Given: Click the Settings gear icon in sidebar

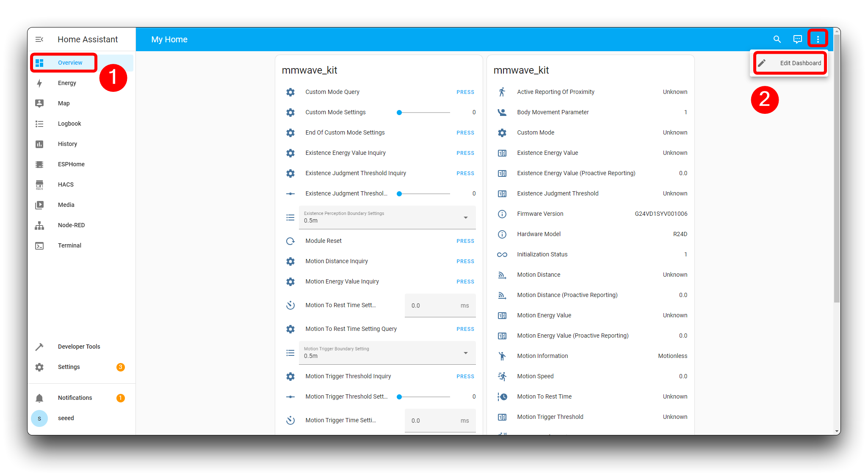Looking at the screenshot, I should (x=39, y=367).
